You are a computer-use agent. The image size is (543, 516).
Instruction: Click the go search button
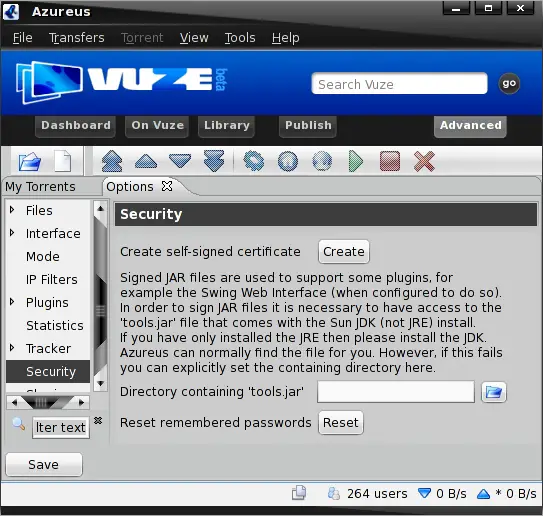pos(509,83)
